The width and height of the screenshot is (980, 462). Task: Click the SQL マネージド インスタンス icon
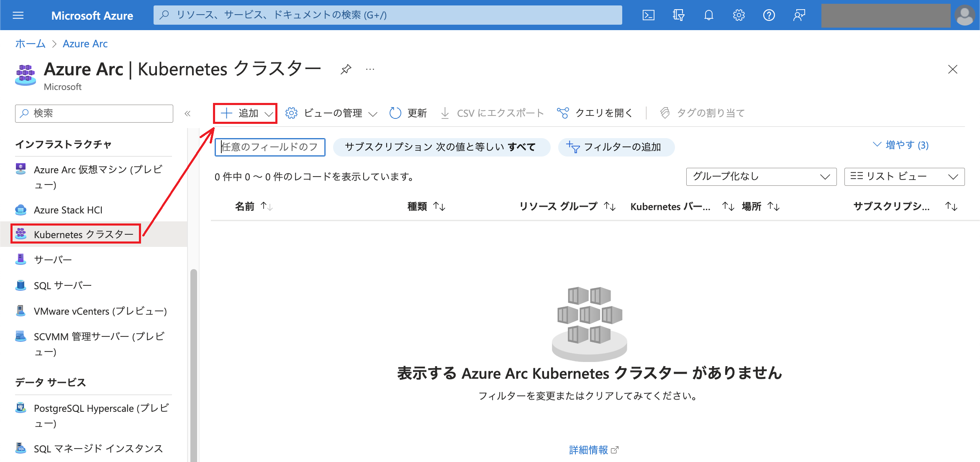[x=21, y=448]
